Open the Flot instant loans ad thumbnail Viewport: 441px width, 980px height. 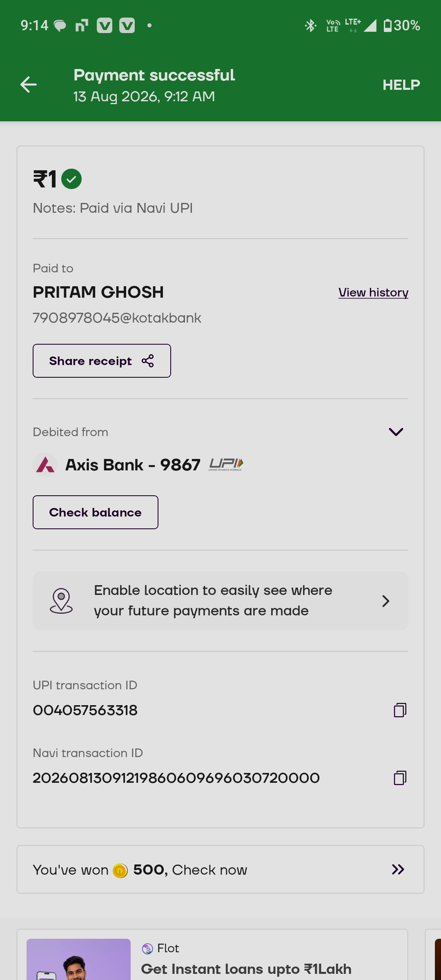tap(78, 959)
